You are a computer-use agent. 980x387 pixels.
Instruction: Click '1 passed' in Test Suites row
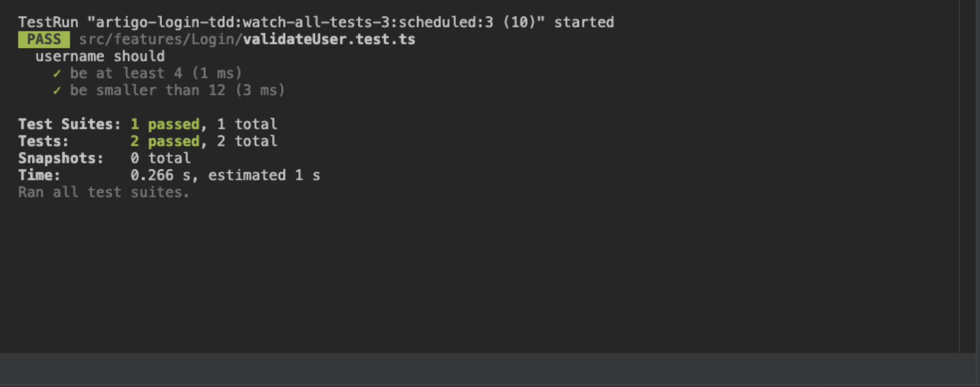click(x=165, y=125)
